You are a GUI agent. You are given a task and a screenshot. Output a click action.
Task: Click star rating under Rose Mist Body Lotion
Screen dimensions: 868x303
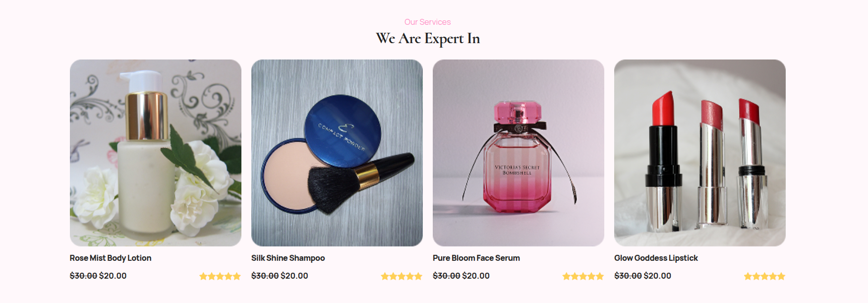[x=220, y=276]
